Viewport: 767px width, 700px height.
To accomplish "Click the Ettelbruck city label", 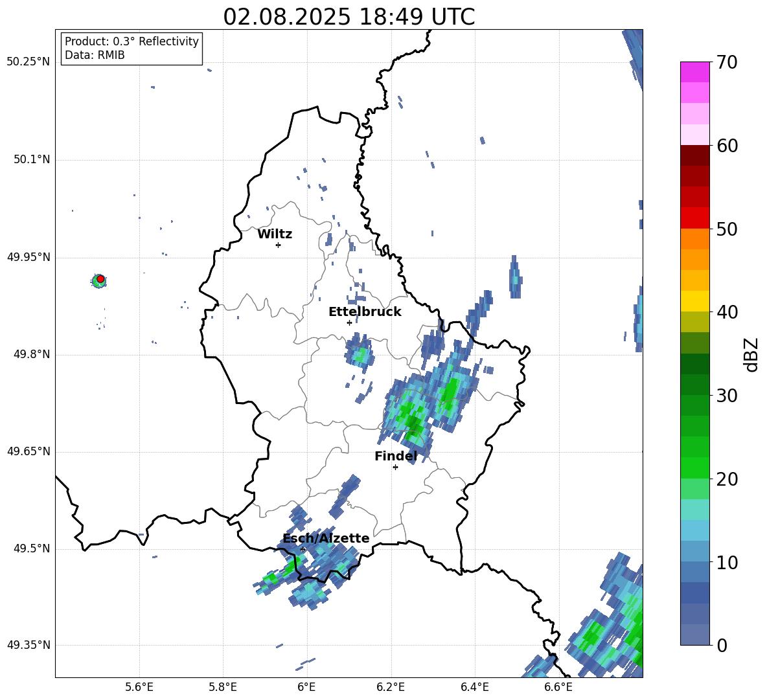I will [365, 312].
